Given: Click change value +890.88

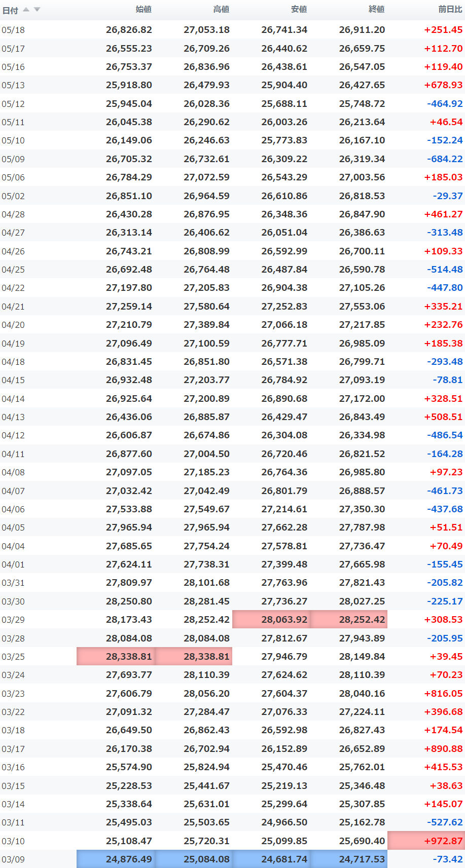Looking at the screenshot, I should point(443,749).
